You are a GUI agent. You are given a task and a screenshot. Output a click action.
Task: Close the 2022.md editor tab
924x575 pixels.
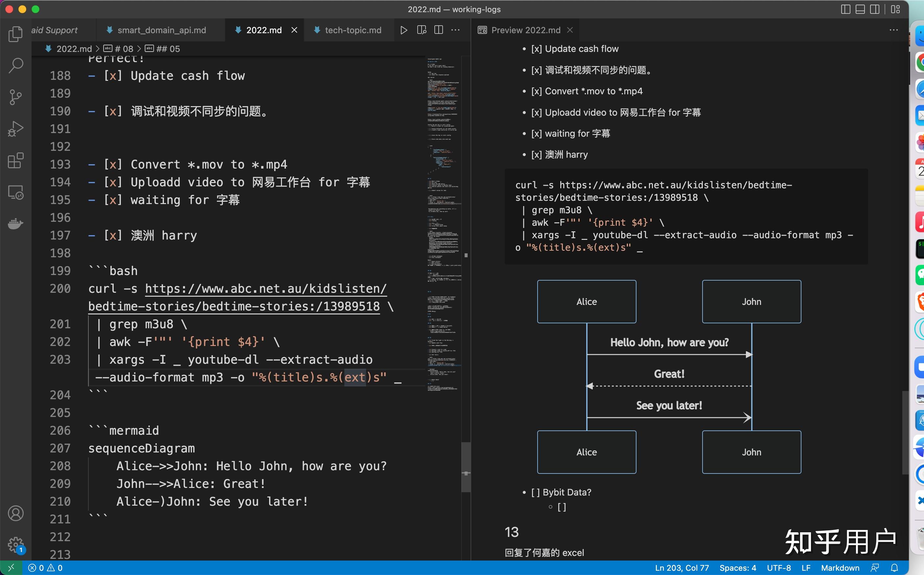click(294, 30)
